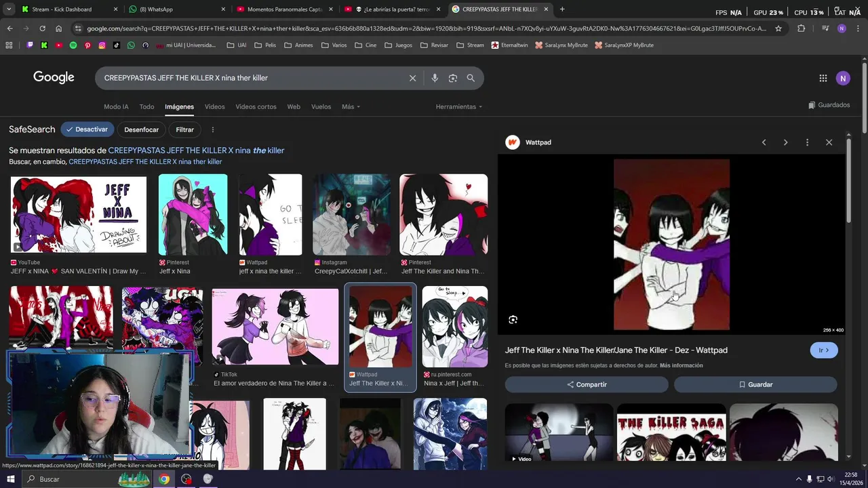Screen dimensions: 868x488
Task: Open Pinterest 'Jeff x Nina' thumbnail
Action: click(193, 214)
